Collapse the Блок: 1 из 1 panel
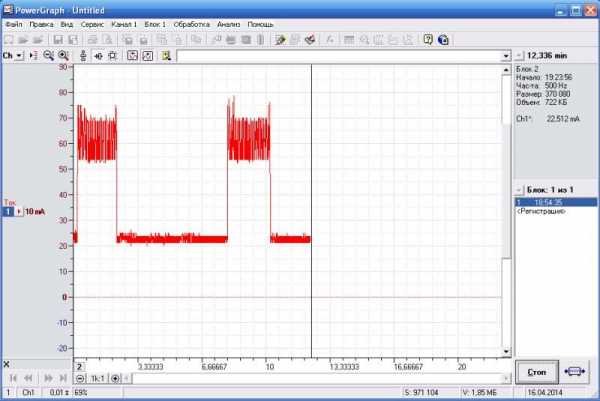This screenshot has width=600, height=401. pyautogui.click(x=518, y=188)
